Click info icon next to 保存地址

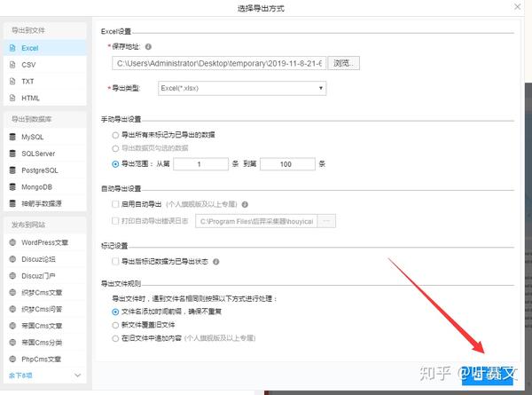click(148, 46)
